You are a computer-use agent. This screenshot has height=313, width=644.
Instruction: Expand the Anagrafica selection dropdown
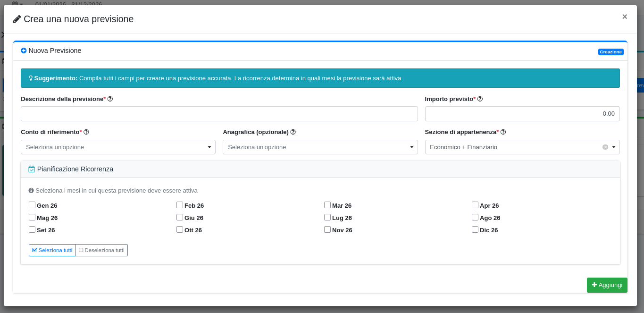[320, 147]
